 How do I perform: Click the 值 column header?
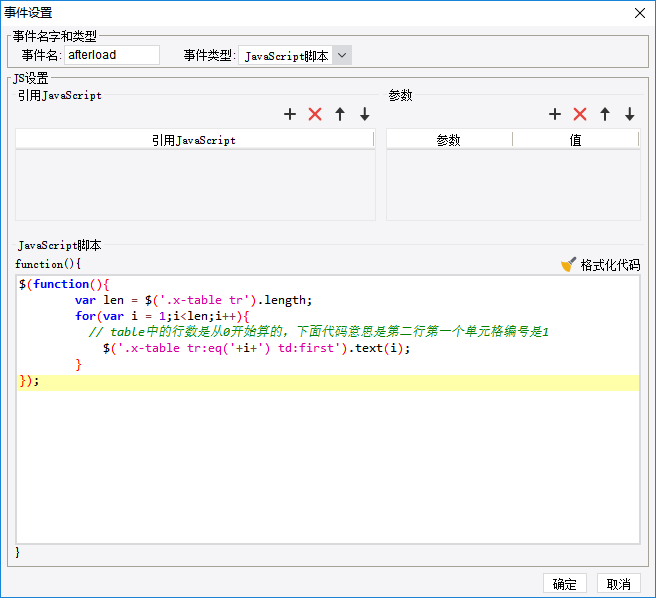point(576,140)
